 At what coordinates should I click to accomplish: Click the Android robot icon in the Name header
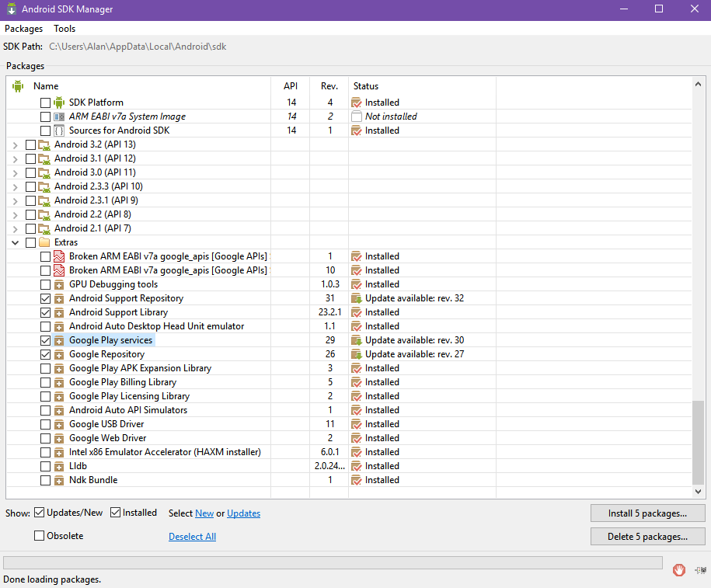18,86
